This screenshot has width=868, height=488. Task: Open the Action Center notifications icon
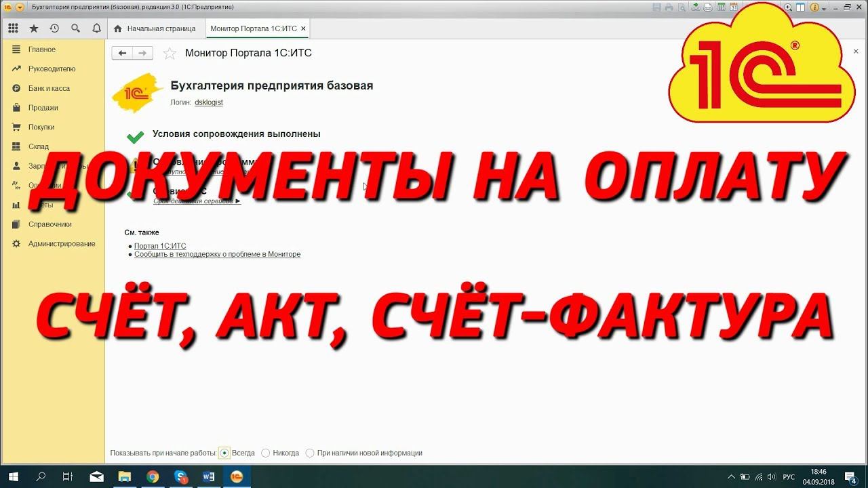pos(850,476)
